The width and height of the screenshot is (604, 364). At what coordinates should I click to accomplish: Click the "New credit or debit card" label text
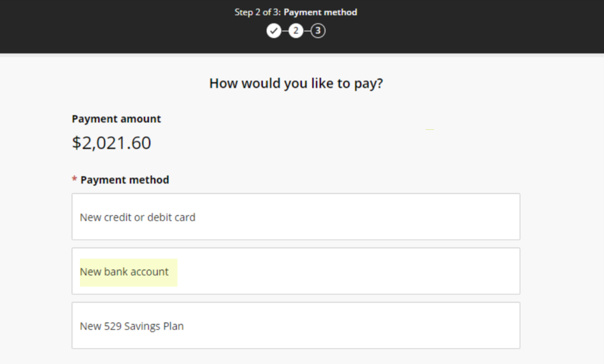(137, 217)
